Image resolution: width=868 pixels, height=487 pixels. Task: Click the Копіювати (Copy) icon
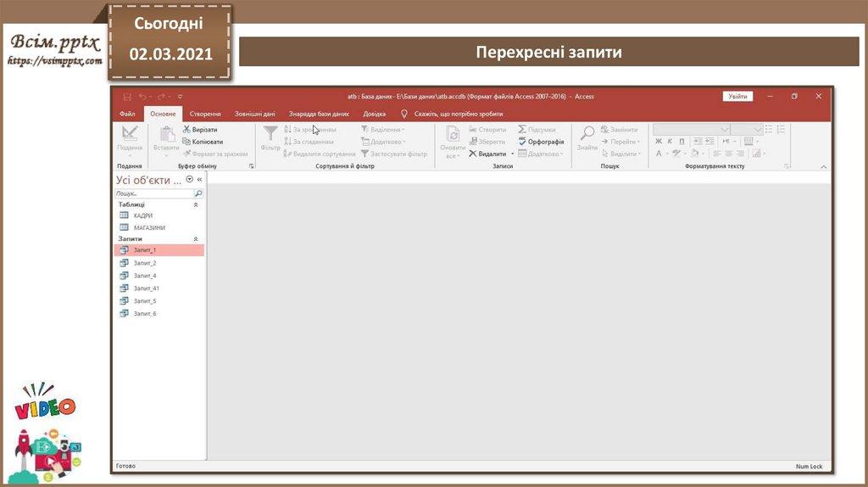(186, 142)
